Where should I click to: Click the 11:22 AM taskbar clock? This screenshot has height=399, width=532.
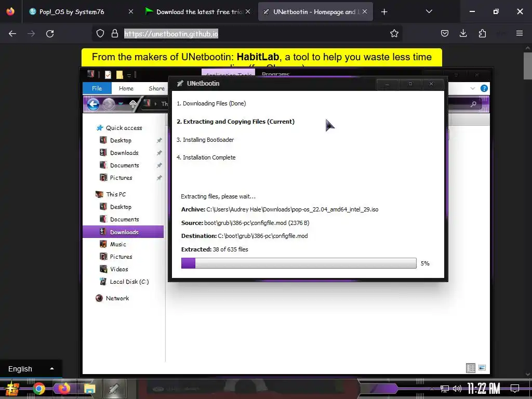coord(484,389)
